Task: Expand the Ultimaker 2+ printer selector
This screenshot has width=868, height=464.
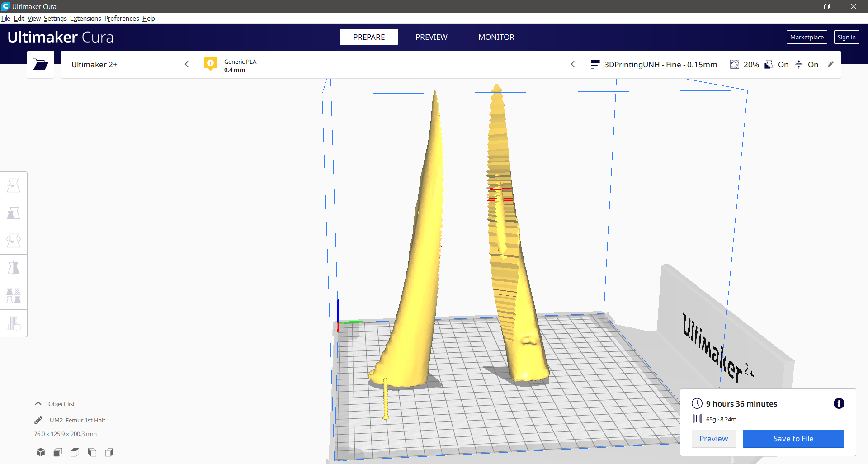Action: click(x=129, y=64)
